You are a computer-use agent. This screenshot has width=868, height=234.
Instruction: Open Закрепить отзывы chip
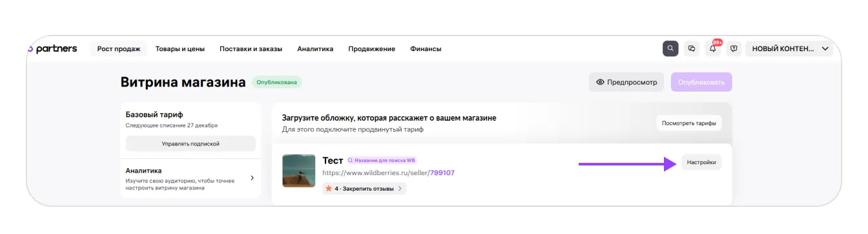coord(364,189)
